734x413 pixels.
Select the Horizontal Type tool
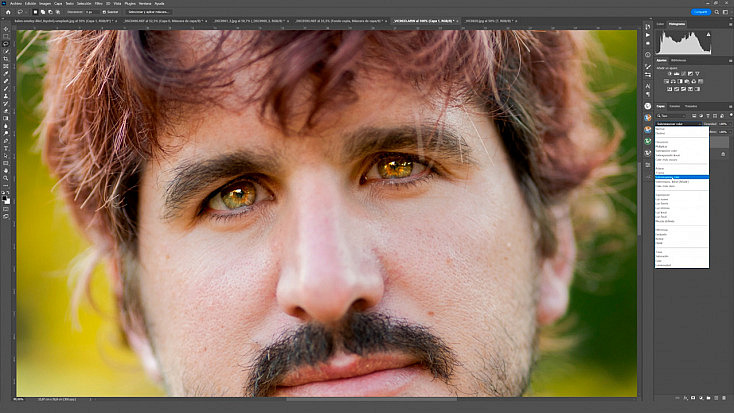pyautogui.click(x=6, y=148)
